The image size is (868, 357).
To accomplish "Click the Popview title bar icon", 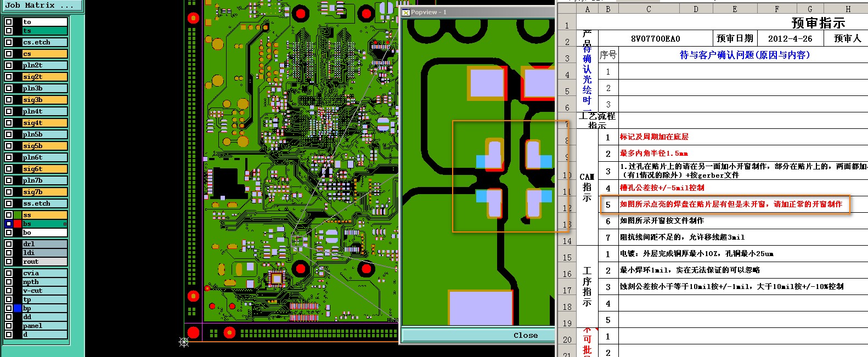I will [x=406, y=12].
